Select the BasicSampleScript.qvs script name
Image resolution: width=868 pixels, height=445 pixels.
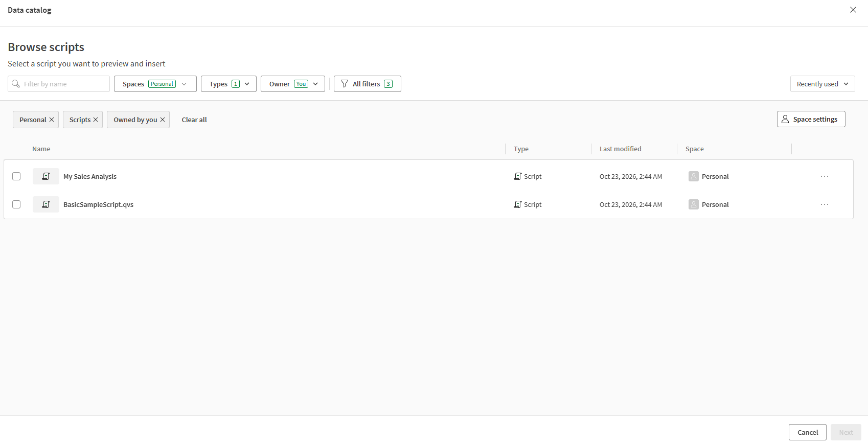[x=98, y=204]
